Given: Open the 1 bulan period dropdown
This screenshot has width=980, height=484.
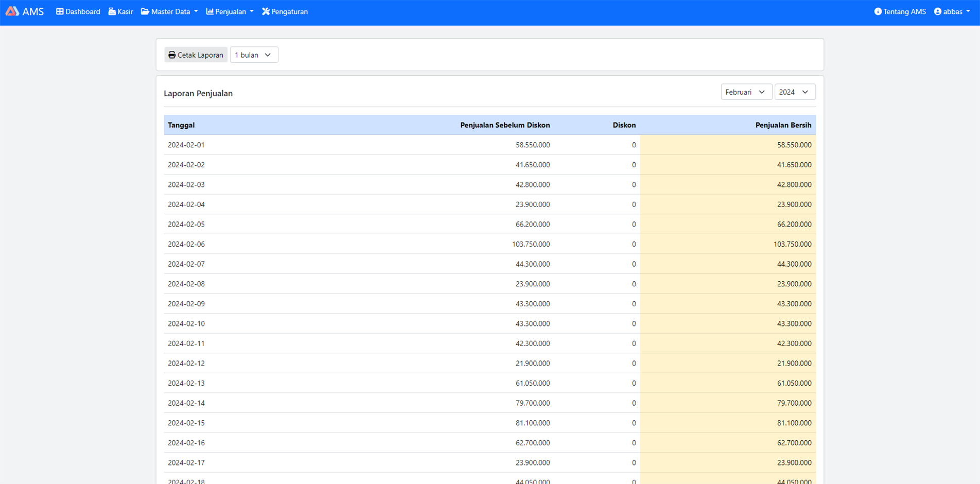Looking at the screenshot, I should pyautogui.click(x=254, y=55).
